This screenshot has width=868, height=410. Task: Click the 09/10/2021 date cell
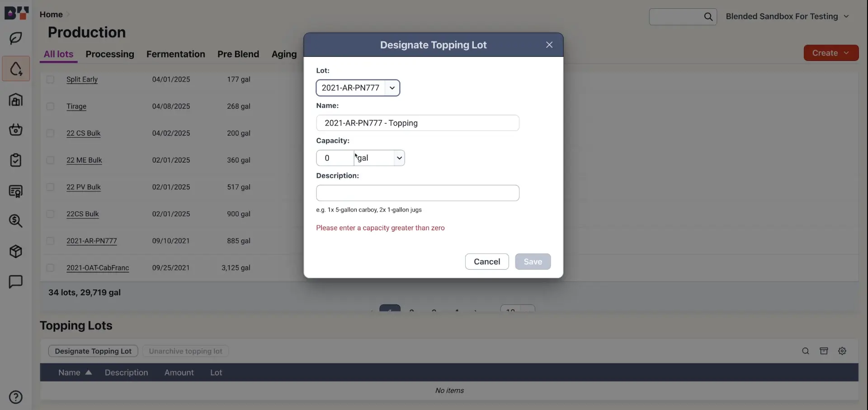[x=171, y=241]
